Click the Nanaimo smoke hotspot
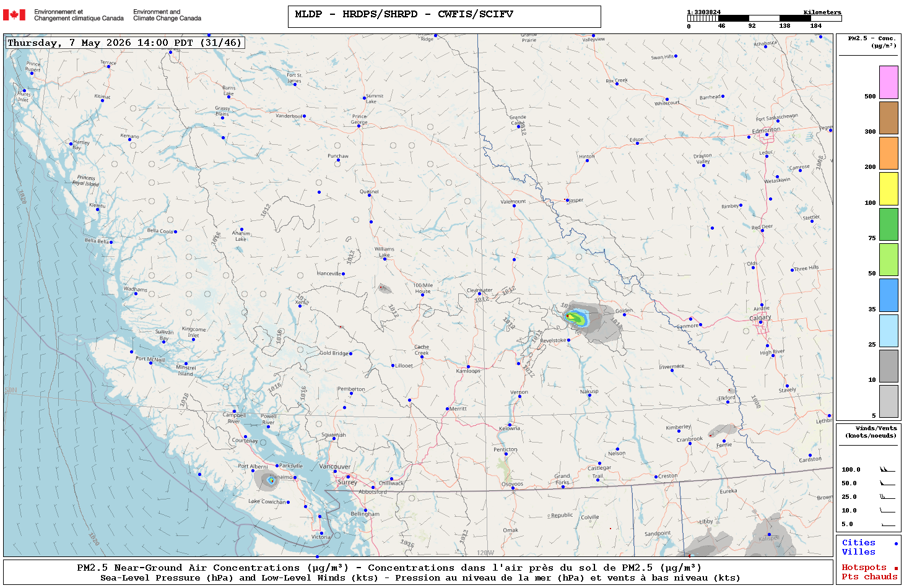 271,480
